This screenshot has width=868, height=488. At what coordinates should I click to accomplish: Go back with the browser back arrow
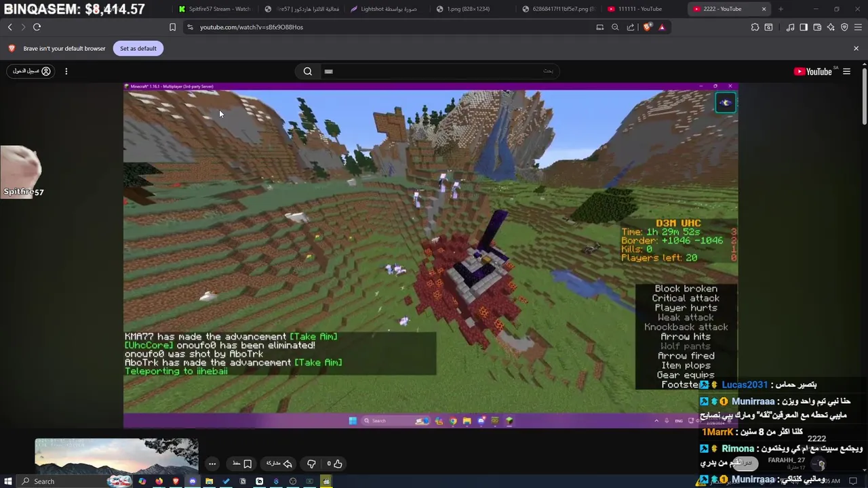tap(9, 27)
